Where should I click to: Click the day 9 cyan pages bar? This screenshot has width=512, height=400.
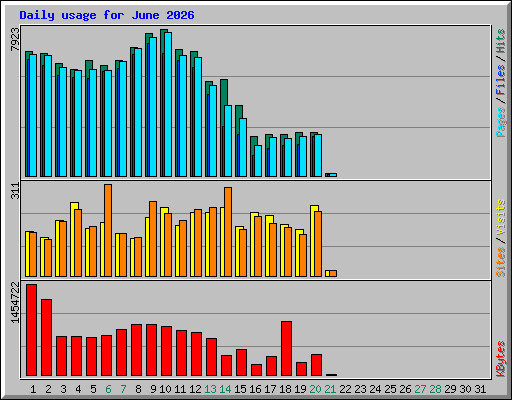click(153, 107)
